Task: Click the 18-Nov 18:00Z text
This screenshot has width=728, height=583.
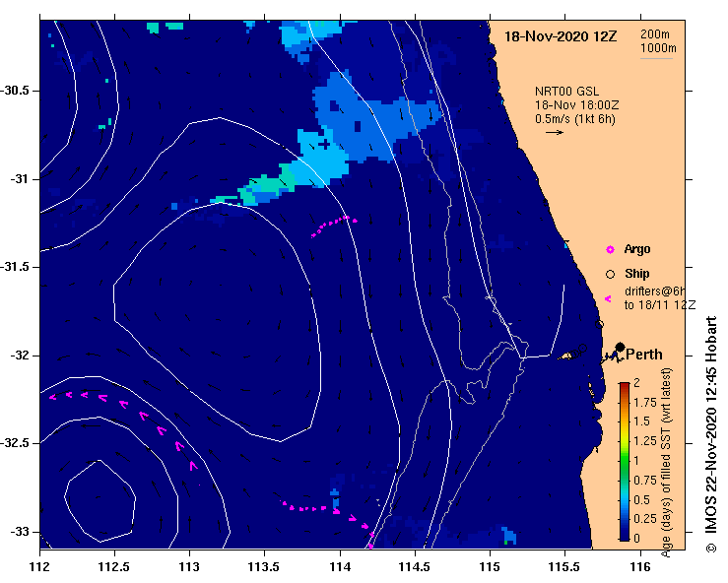Action: [x=576, y=105]
